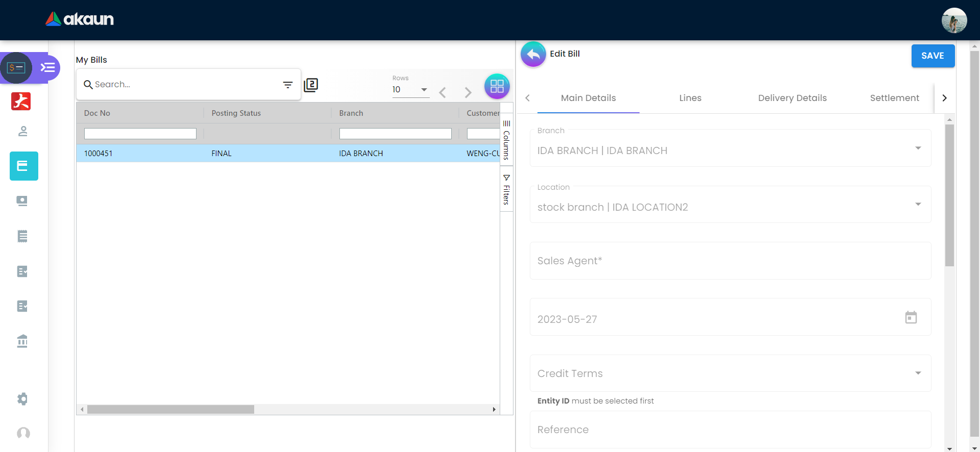980x452 pixels.
Task: Sort by Posting Status column header
Action: click(236, 113)
